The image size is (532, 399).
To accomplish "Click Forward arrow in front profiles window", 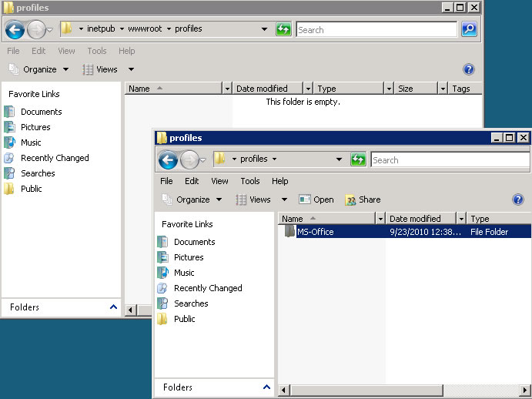I will pyautogui.click(x=189, y=159).
